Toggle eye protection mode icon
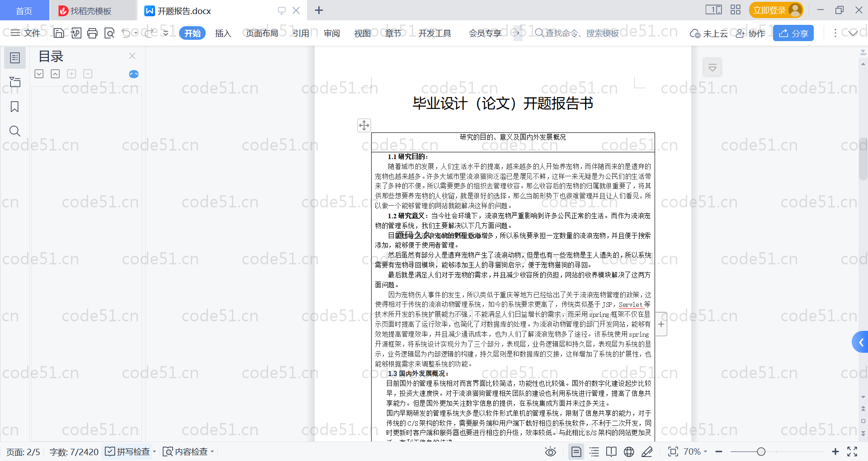 click(551, 452)
